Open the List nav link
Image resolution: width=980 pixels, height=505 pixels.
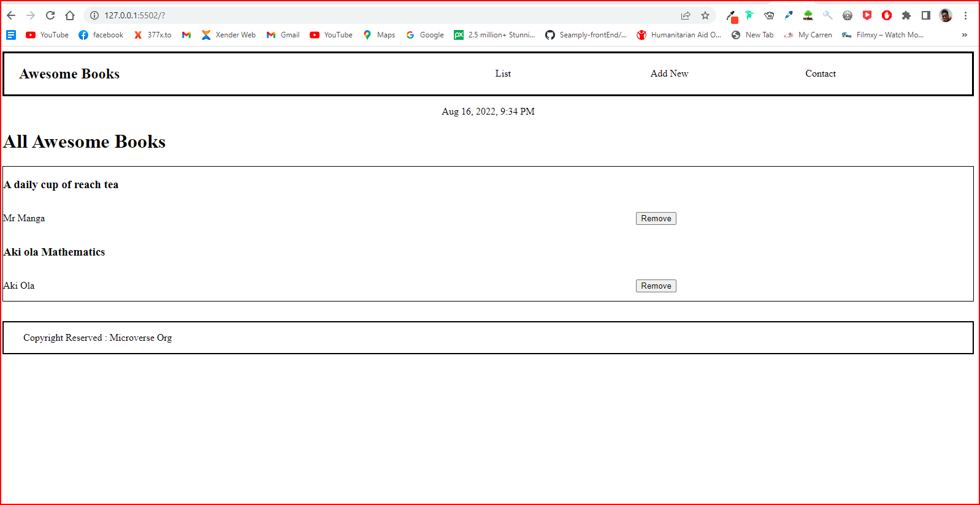pos(503,74)
